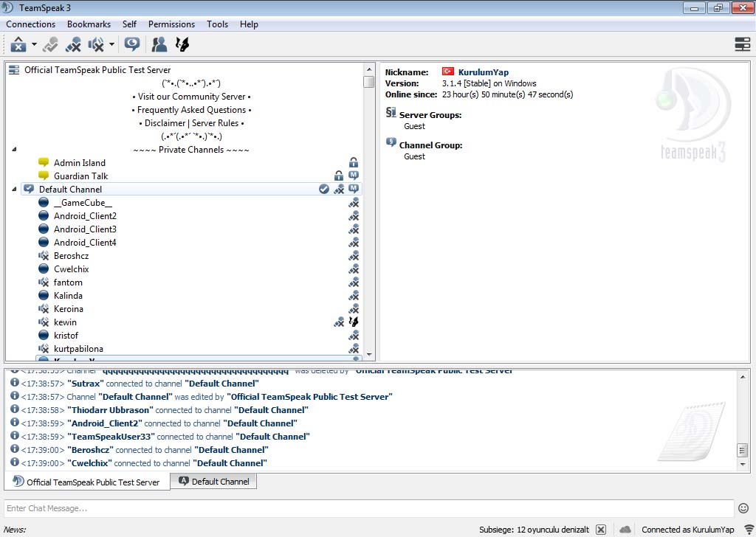The width and height of the screenshot is (756, 537).
Task: Click the cloud sync icon in the status bar
Action: click(625, 530)
